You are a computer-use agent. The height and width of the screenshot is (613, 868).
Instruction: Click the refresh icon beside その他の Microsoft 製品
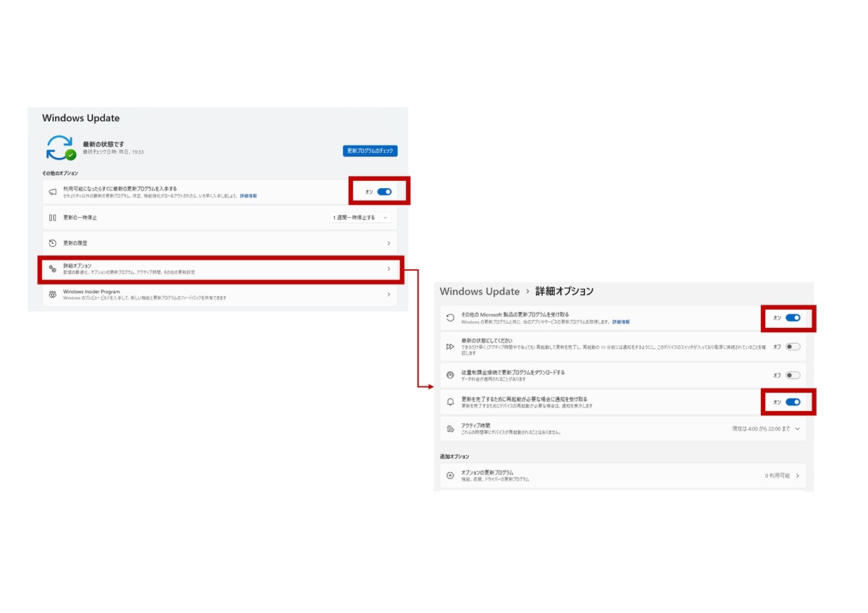[x=450, y=318]
